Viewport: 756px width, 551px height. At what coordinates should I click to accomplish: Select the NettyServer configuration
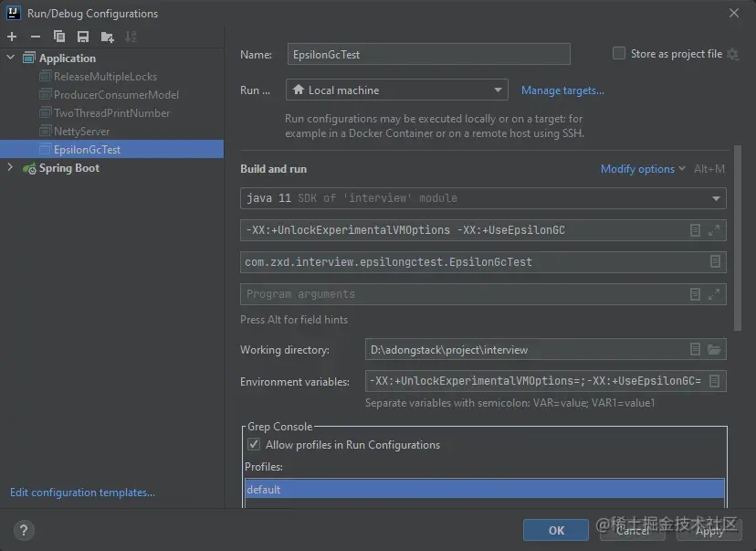(81, 132)
